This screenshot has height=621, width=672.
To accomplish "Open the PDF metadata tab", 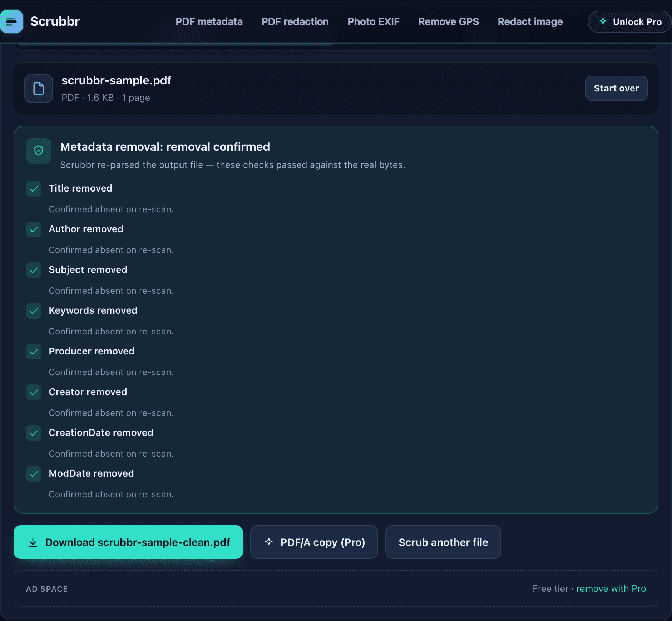I will (209, 22).
